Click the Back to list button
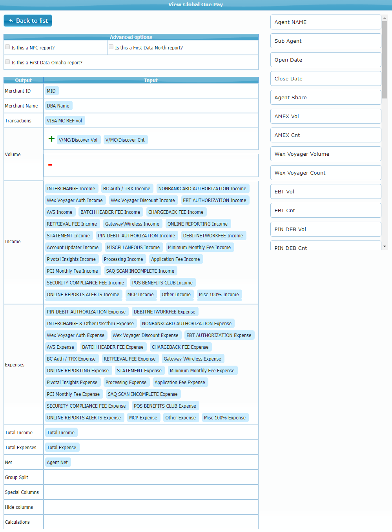The width and height of the screenshot is (392, 532). click(28, 21)
